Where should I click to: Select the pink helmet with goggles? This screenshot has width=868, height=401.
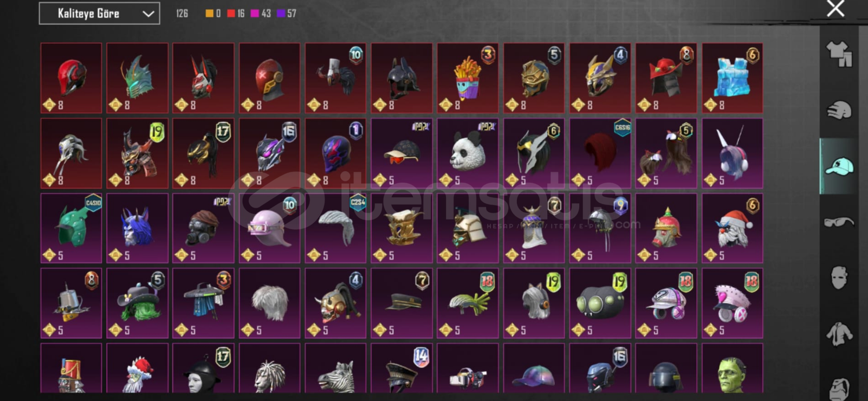coord(269,228)
